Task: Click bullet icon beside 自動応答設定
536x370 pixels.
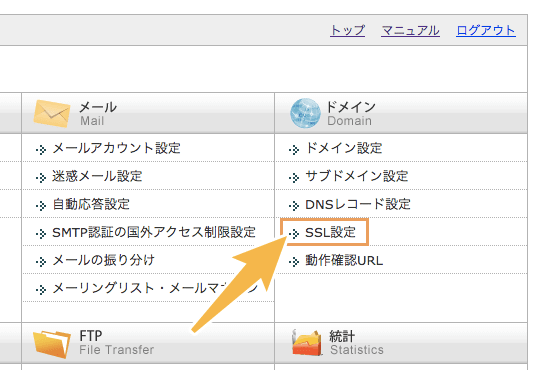Action: pyautogui.click(x=41, y=206)
